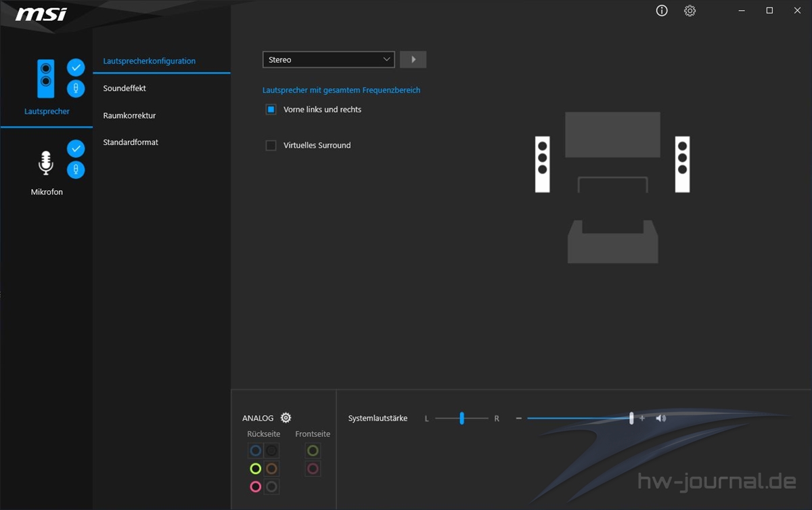Click the blue rear panel jack

click(x=255, y=450)
